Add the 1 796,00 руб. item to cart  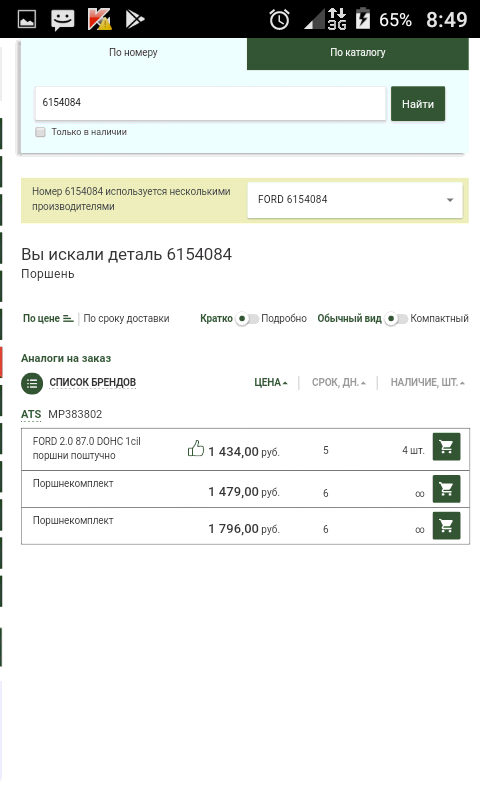tap(446, 526)
